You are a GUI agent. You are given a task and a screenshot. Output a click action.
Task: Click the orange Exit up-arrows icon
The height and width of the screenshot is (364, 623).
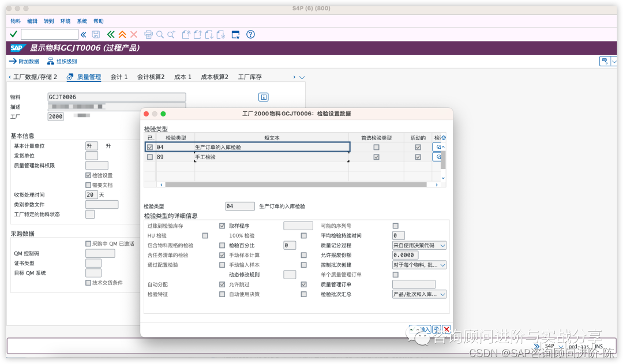click(122, 35)
